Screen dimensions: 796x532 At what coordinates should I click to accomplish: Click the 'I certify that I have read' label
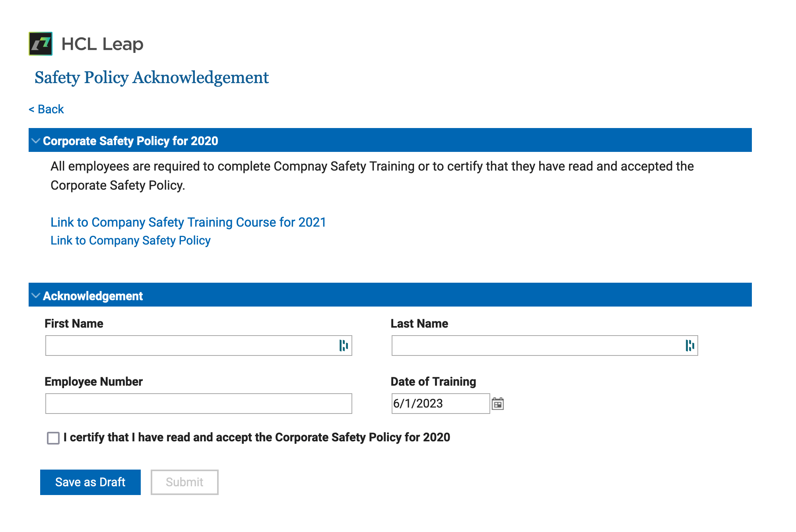257,437
